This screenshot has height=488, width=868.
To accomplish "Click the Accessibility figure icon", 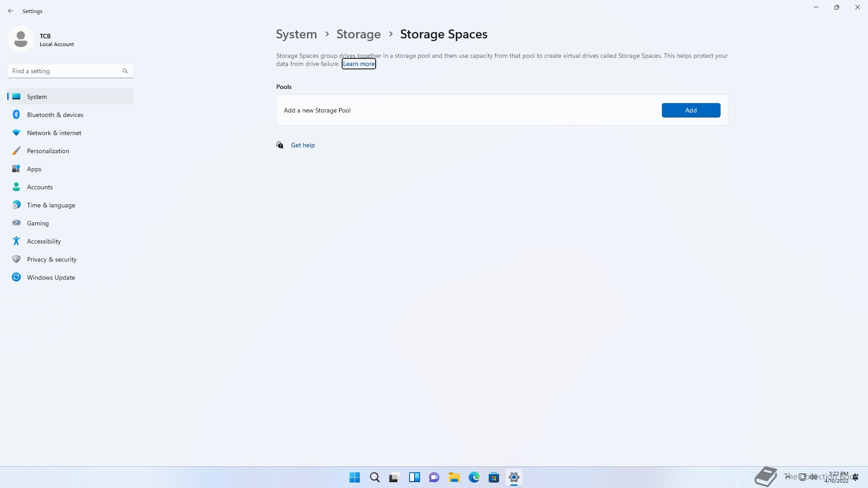I will pyautogui.click(x=16, y=241).
